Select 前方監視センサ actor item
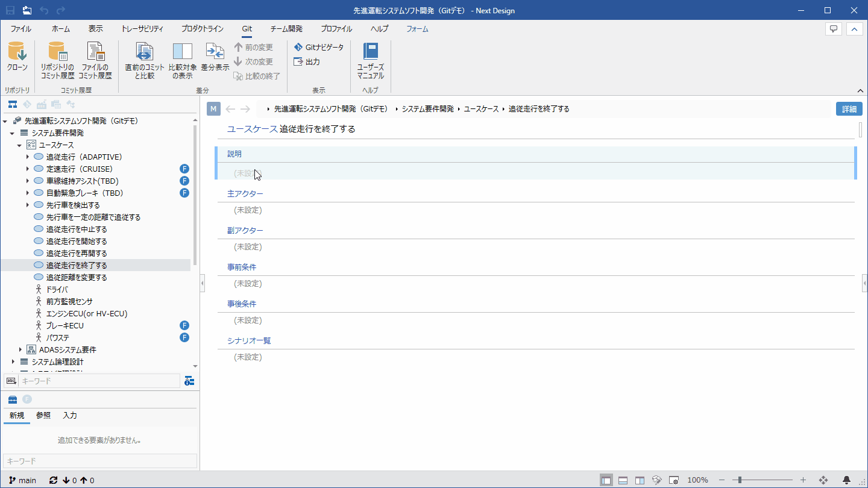This screenshot has height=488, width=868. tap(69, 301)
